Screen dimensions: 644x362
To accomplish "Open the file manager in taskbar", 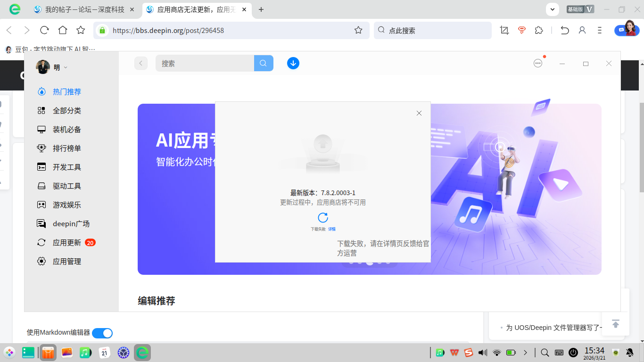I will pyautogui.click(x=28, y=353).
